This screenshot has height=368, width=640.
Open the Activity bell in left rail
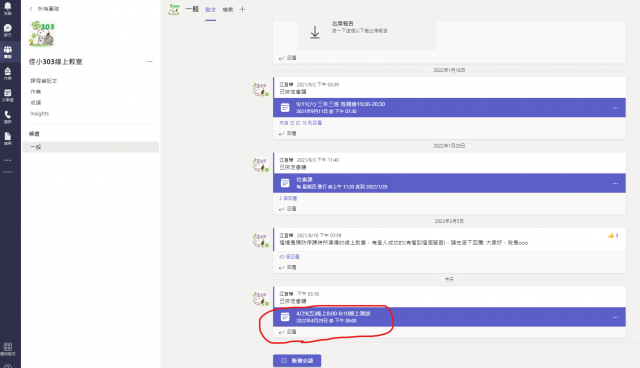8,8
